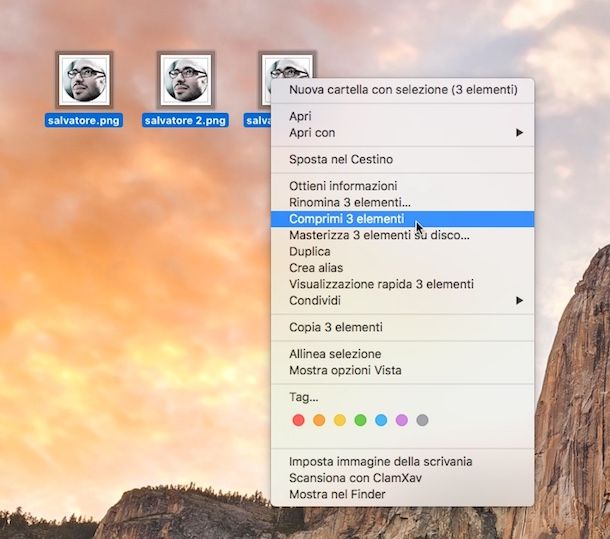Apply the green tag color

(360, 420)
